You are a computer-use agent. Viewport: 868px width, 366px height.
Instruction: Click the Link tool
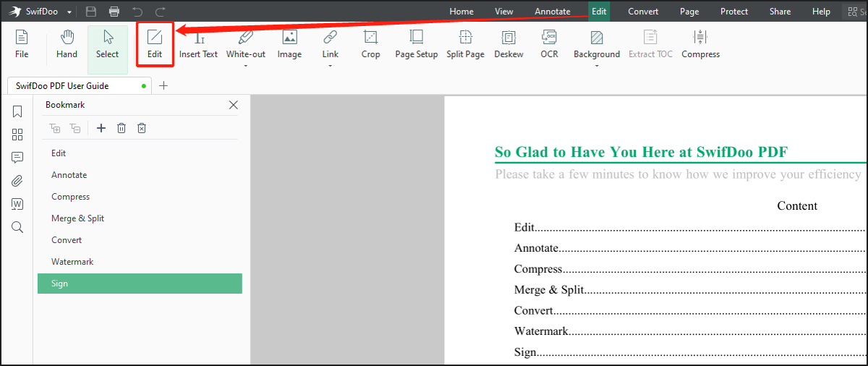pos(331,44)
